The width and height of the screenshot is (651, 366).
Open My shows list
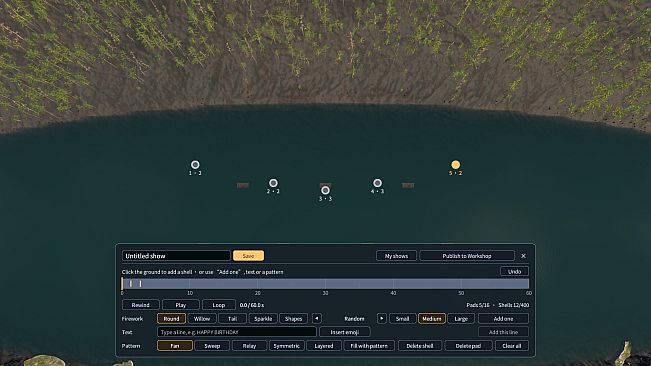coord(396,256)
